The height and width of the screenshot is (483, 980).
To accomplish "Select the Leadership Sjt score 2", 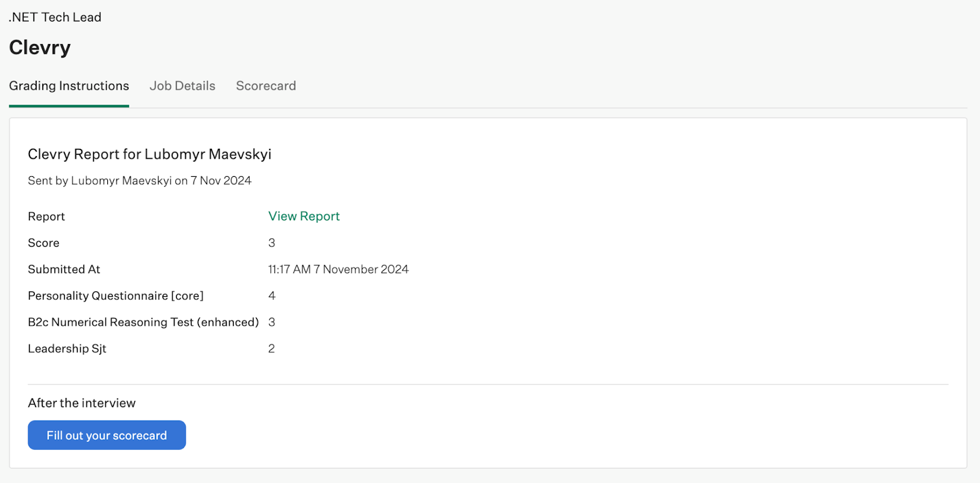I will point(271,348).
